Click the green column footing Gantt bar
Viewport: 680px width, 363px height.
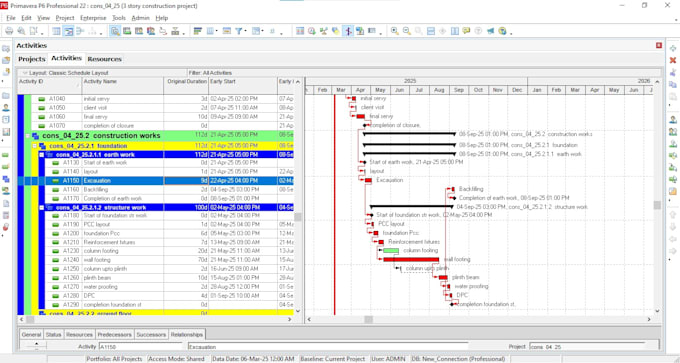(391, 251)
